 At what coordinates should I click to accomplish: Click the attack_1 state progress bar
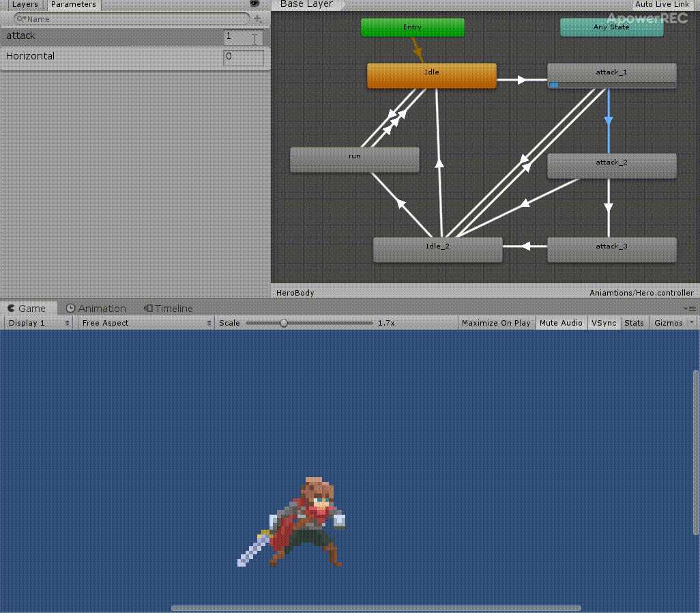click(x=612, y=85)
